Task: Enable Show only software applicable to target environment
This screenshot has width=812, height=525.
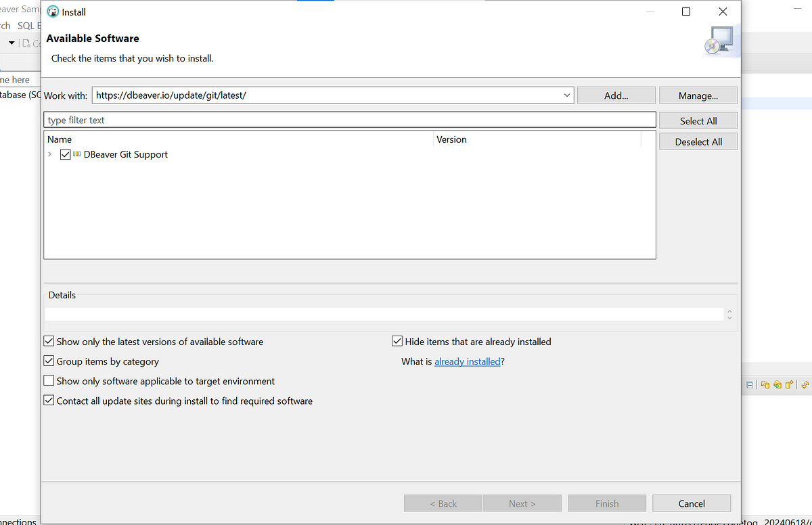Action: tap(49, 381)
